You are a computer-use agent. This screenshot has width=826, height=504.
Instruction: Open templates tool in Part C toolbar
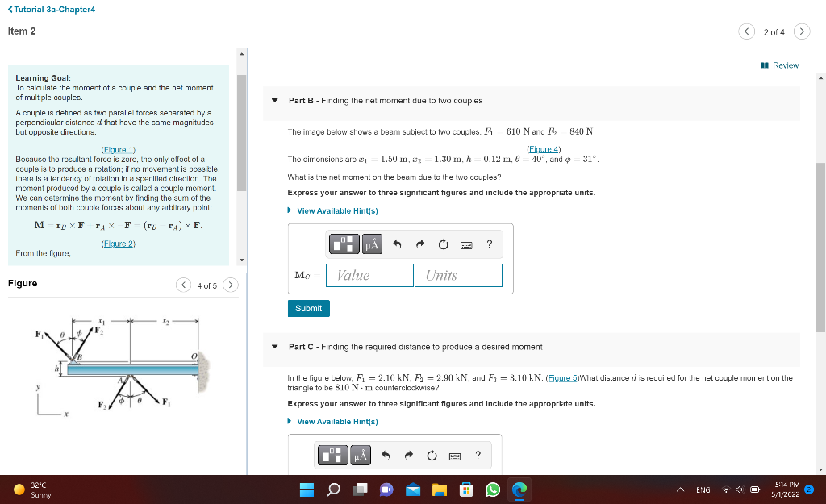coord(332,455)
